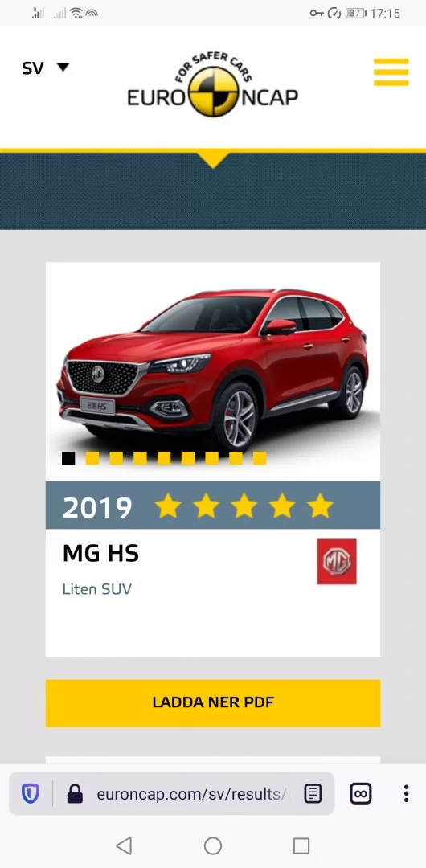The height and width of the screenshot is (868, 426).
Task: Tap the Android recent apps square
Action: 301,845
